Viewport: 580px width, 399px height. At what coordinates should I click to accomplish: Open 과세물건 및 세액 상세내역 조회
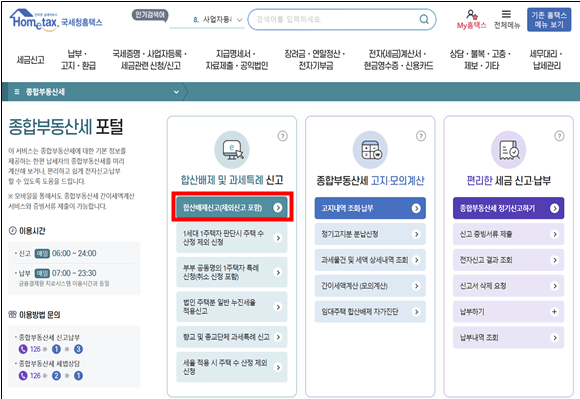(370, 260)
